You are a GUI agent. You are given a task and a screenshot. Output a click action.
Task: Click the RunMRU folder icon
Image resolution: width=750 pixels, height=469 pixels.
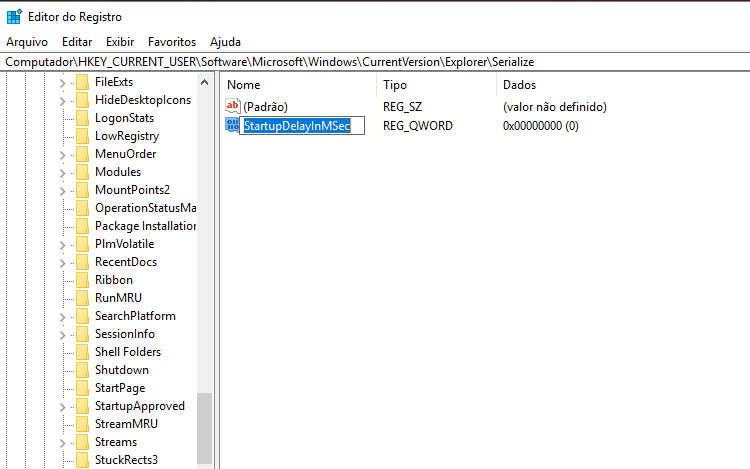[82, 298]
